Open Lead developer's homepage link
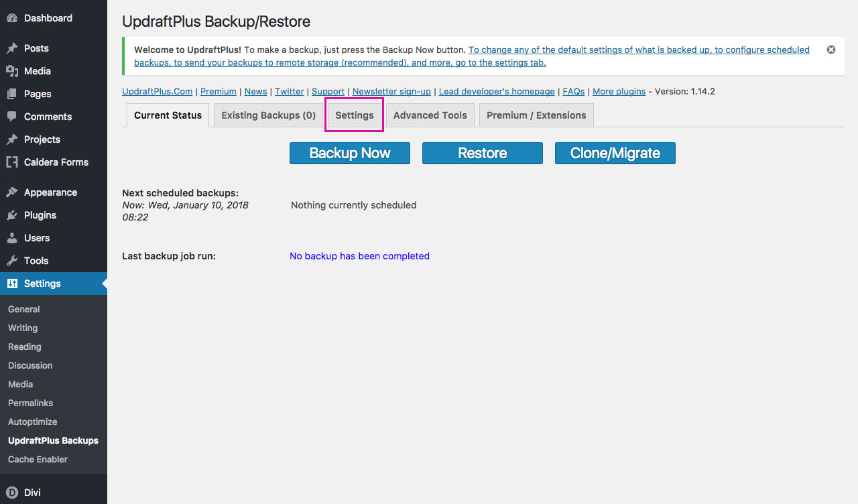Screen dimensions: 858x504 497,92
